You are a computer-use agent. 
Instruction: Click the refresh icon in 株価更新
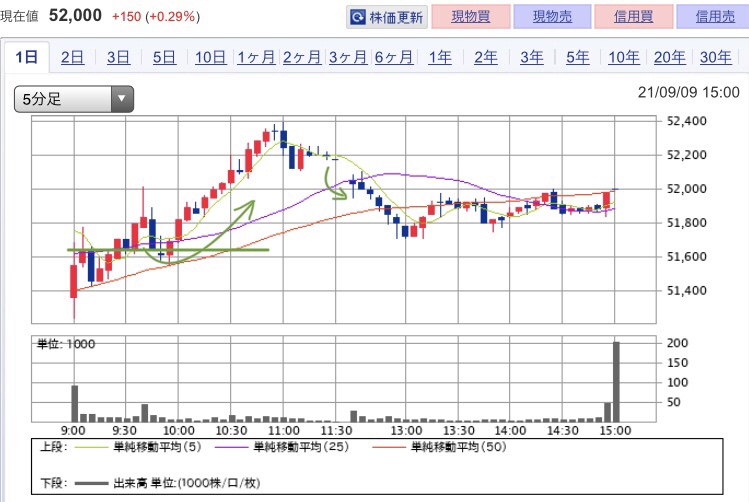tap(357, 17)
